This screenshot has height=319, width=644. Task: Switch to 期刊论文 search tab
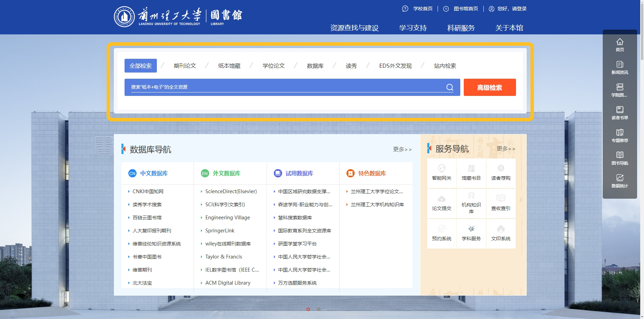185,66
